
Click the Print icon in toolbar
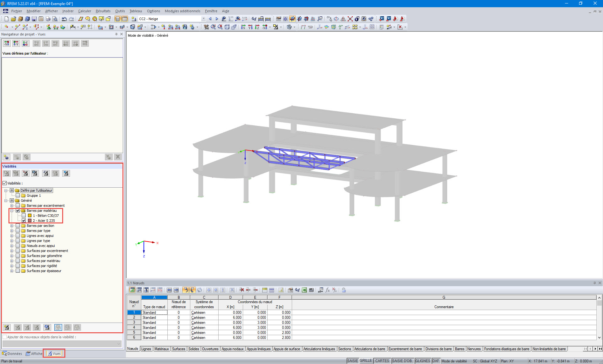click(48, 19)
